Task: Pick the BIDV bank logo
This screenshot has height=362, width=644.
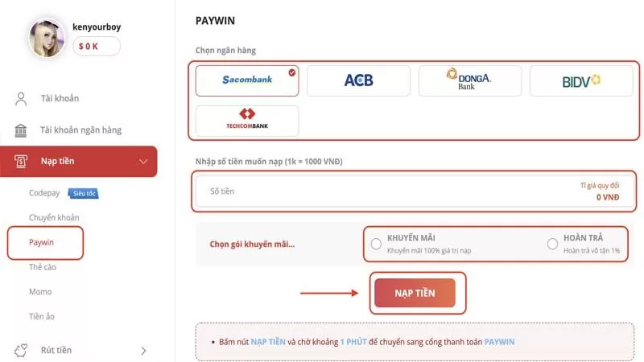Action: (x=581, y=80)
